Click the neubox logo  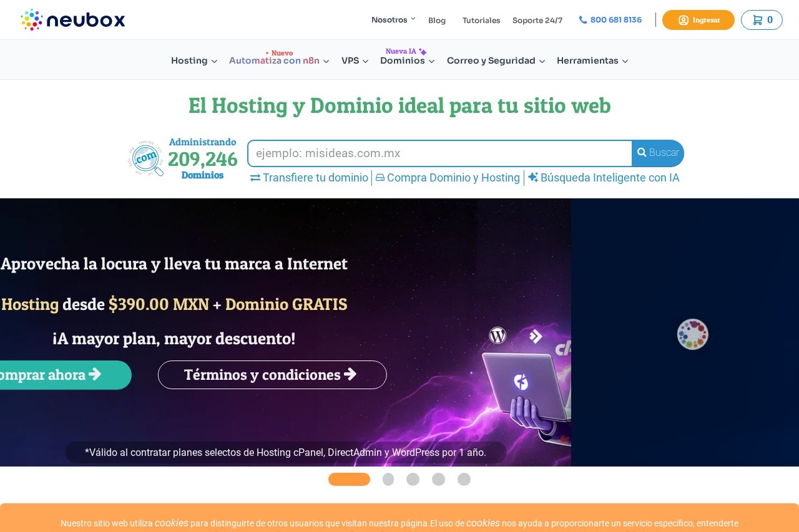[73, 20]
